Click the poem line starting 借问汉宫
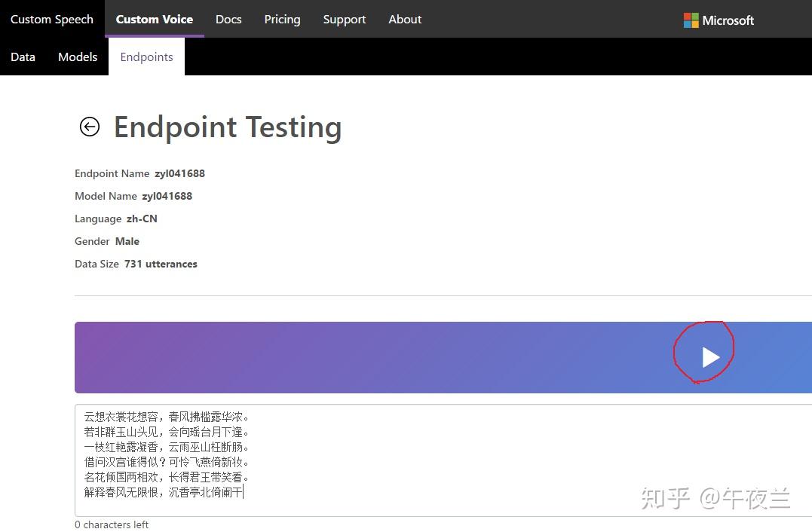 click(x=166, y=462)
